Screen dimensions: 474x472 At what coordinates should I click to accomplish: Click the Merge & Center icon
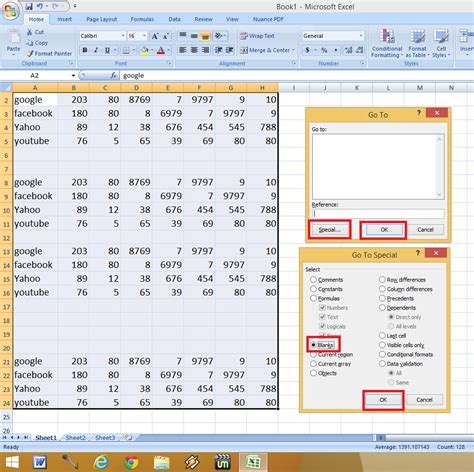[244, 50]
